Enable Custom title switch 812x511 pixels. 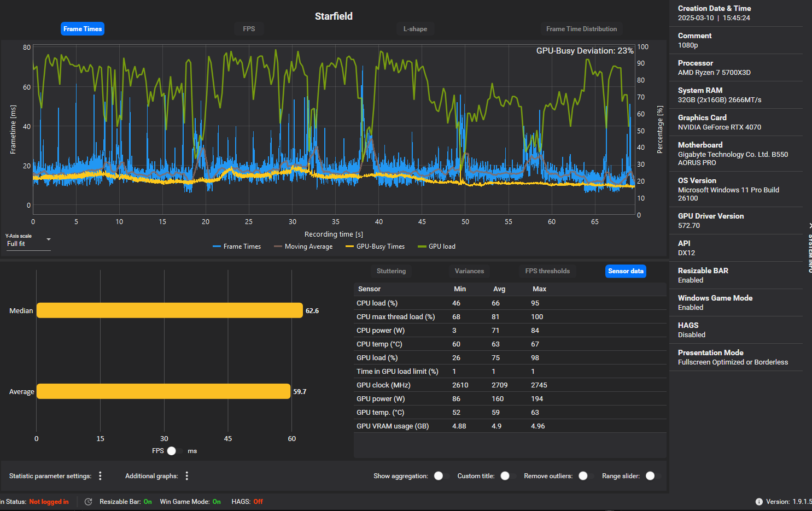coord(508,476)
